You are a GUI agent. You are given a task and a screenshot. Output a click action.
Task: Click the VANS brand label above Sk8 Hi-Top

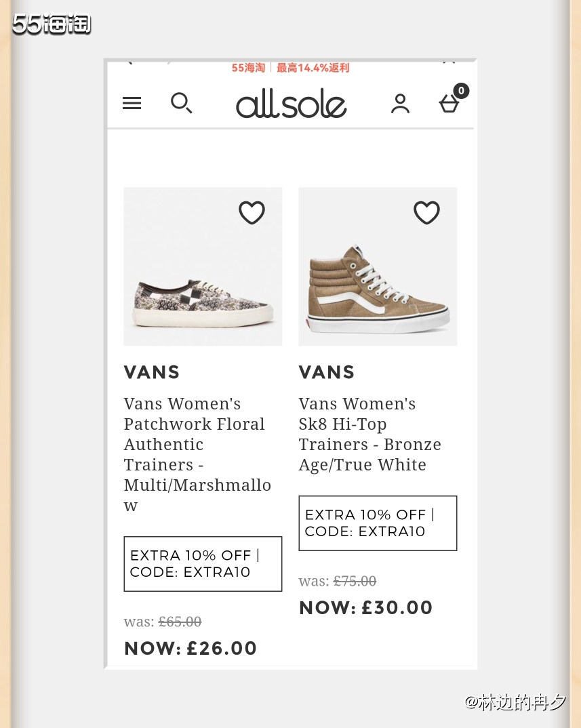click(327, 372)
